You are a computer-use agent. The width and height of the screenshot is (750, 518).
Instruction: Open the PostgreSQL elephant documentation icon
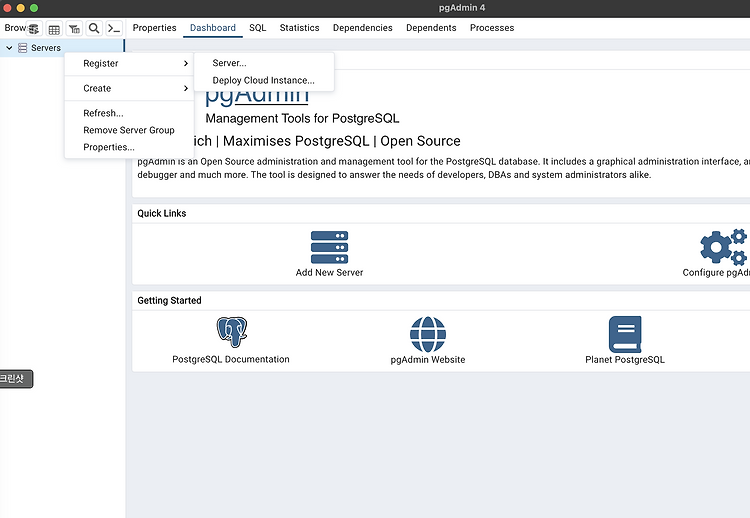tap(232, 331)
